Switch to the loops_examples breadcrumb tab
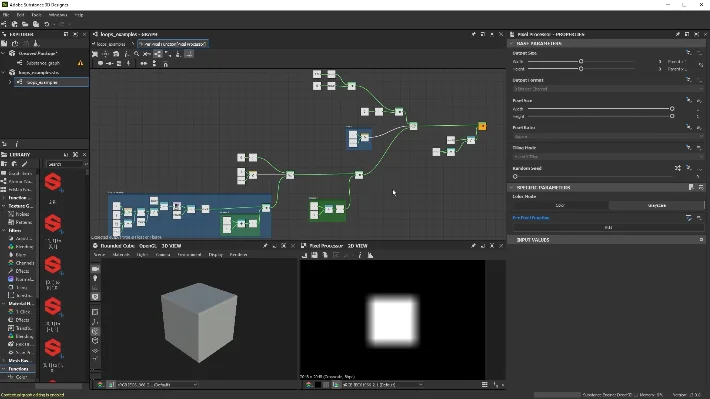 coord(110,44)
